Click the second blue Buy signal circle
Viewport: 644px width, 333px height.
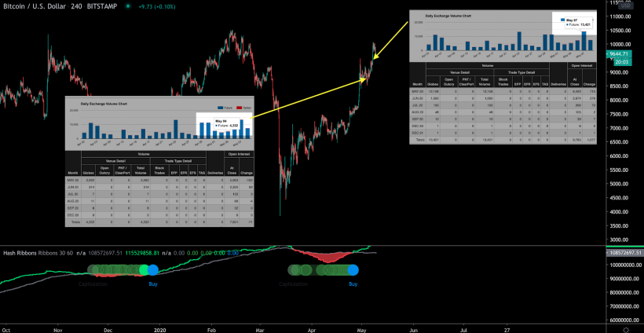click(353, 270)
